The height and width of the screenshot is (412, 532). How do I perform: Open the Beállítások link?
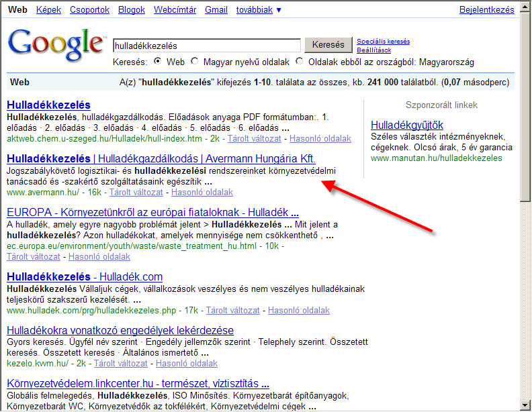373,50
